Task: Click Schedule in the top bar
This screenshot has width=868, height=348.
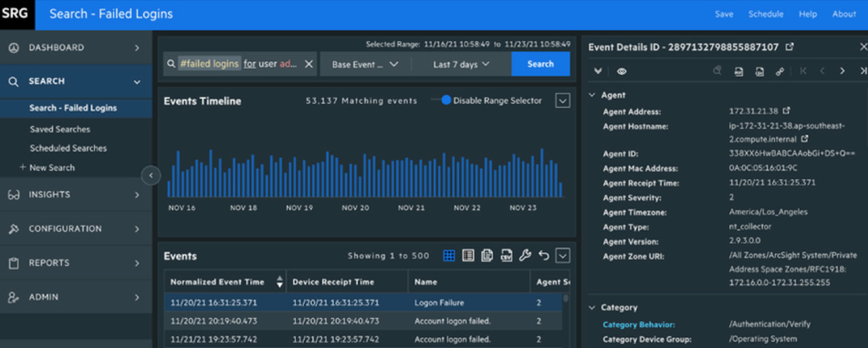Action: pos(765,14)
